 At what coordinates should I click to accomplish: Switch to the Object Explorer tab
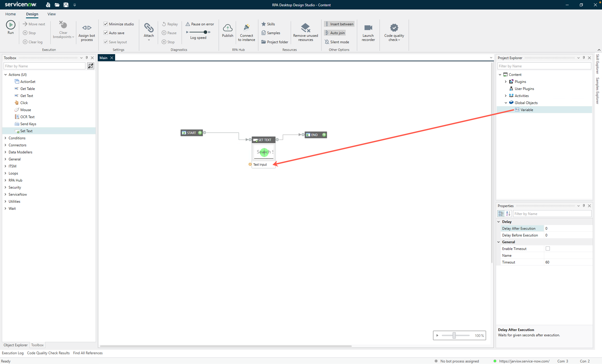pos(16,345)
